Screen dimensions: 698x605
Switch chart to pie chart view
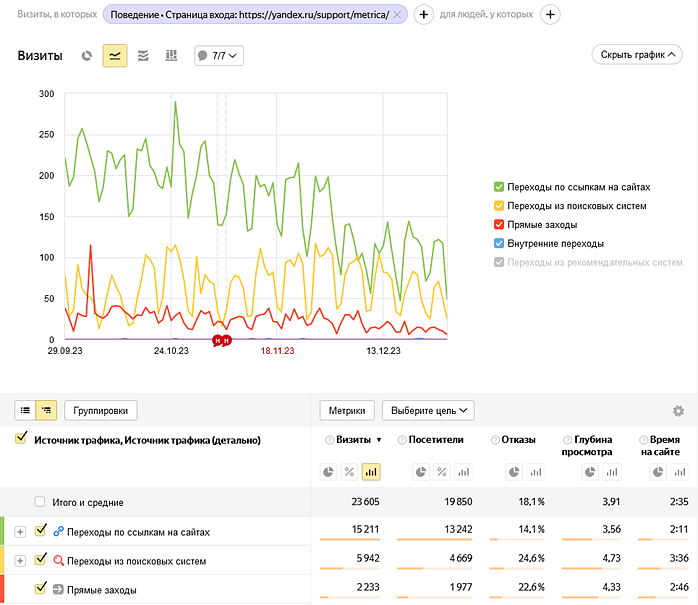(x=87, y=56)
